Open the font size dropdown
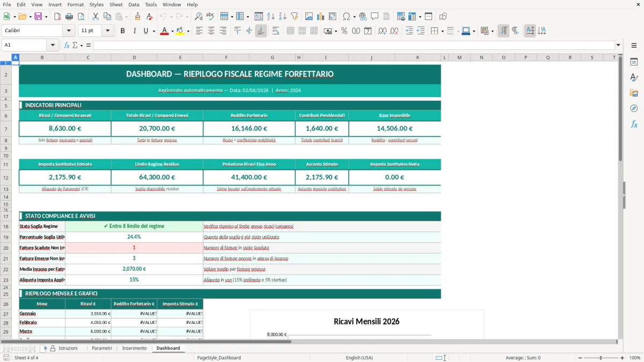 (108, 31)
